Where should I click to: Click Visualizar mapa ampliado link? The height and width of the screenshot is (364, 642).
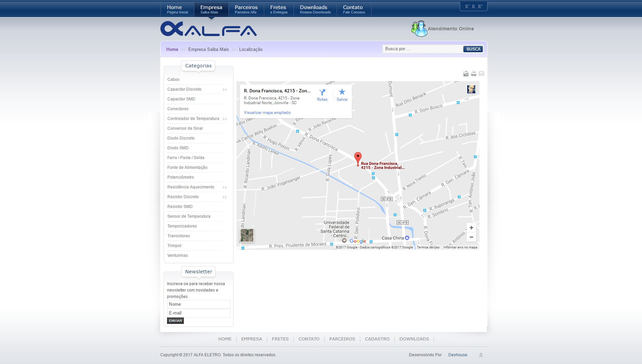point(267,113)
